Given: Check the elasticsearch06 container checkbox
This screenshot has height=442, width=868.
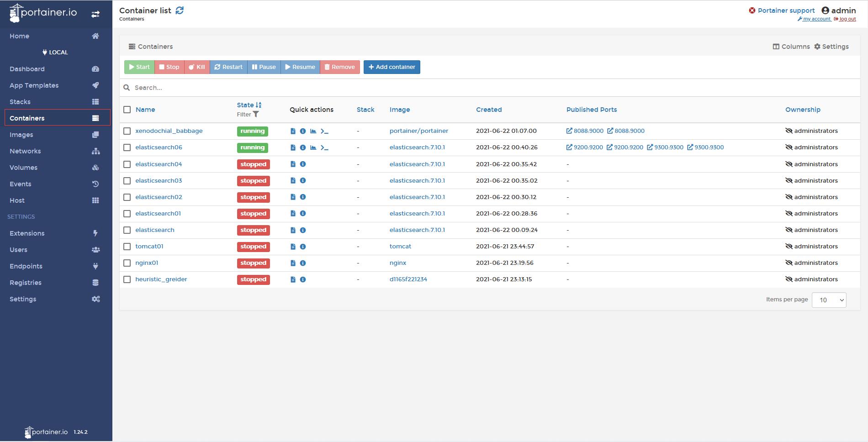Looking at the screenshot, I should point(127,147).
